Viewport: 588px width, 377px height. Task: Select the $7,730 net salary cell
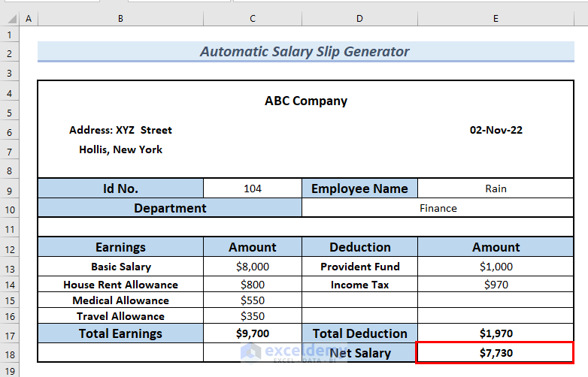click(495, 353)
